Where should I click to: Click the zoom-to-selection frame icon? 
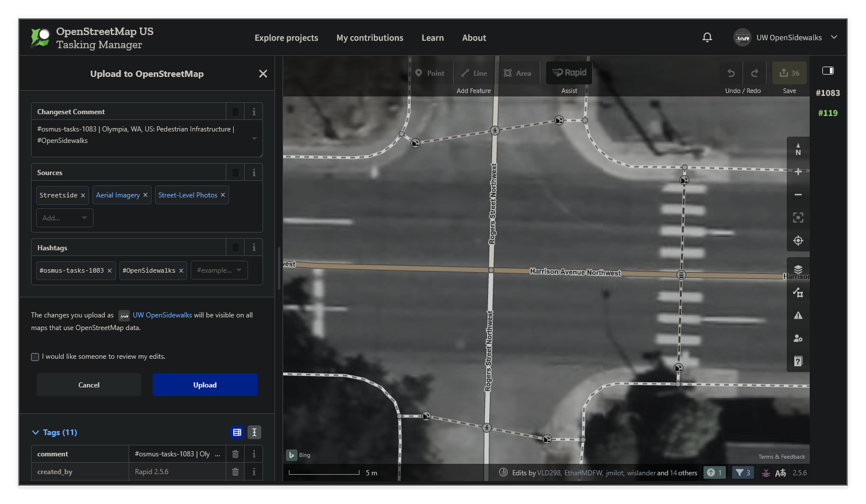click(x=798, y=218)
